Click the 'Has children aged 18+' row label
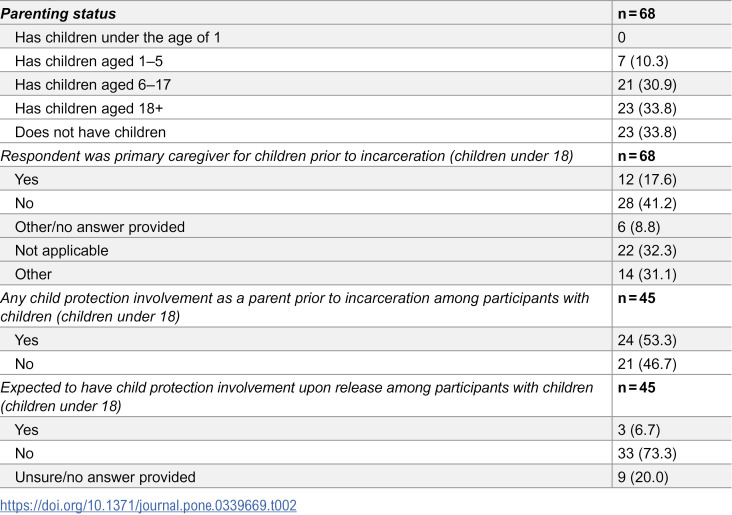This screenshot has height=515, width=732. [89, 108]
